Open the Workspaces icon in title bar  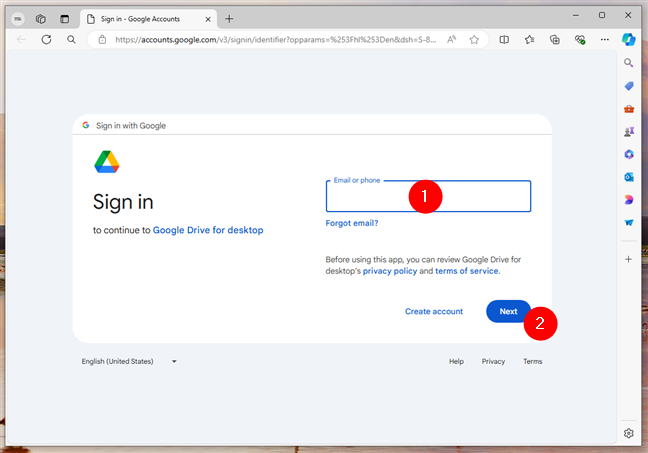coord(40,19)
